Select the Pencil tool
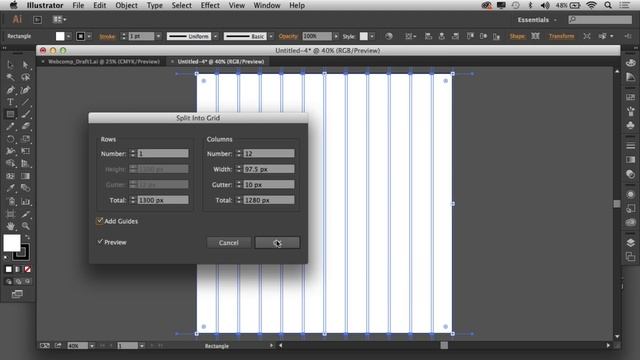The height and width of the screenshot is (360, 640). [10, 127]
